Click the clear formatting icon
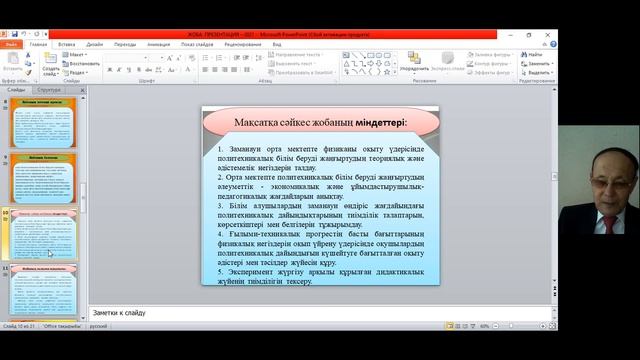 coord(192,58)
